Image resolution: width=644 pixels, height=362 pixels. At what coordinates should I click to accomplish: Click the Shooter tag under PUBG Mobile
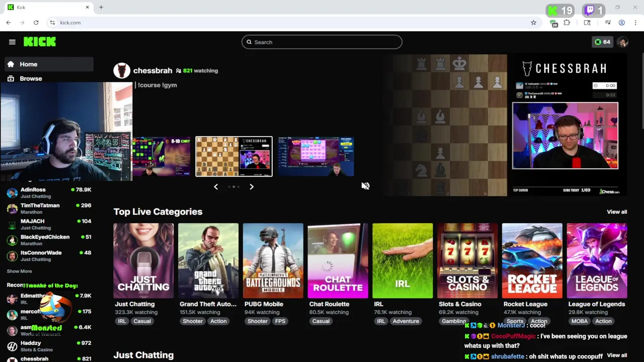pos(258,321)
